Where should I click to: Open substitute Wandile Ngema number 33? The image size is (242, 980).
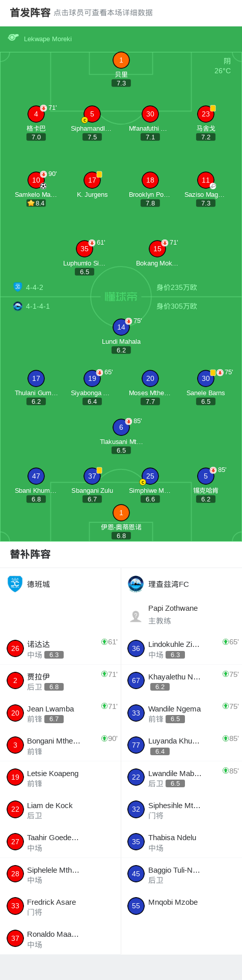tap(181, 713)
